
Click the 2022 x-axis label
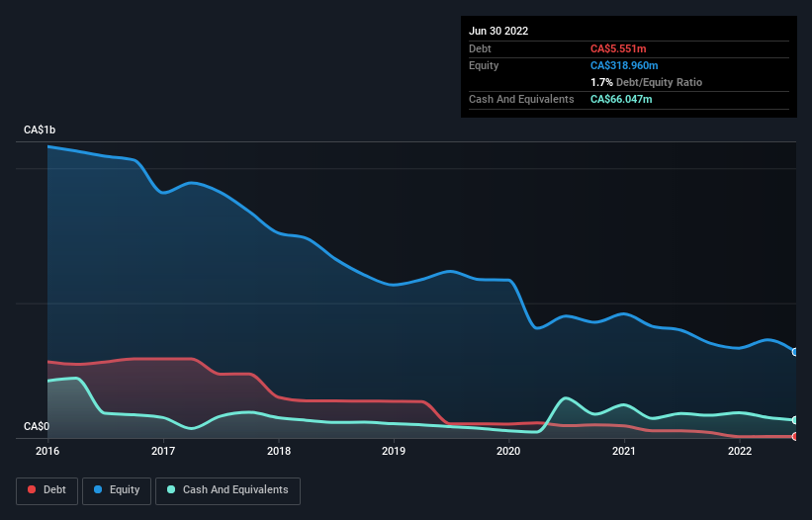click(x=740, y=451)
